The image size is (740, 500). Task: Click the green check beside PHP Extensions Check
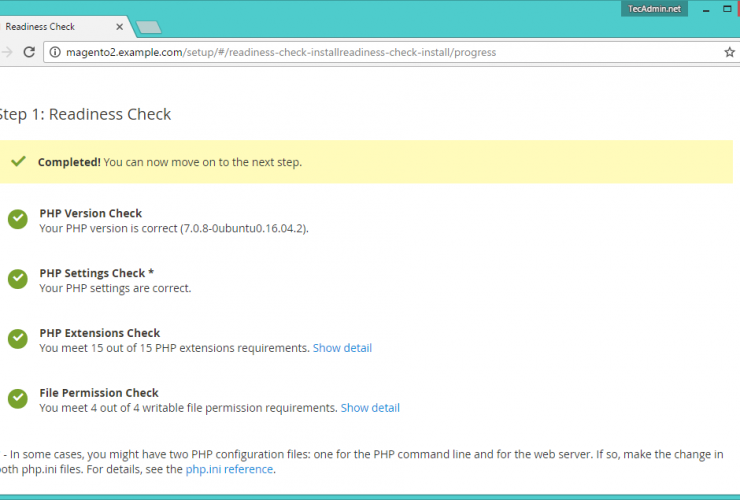tap(17, 340)
